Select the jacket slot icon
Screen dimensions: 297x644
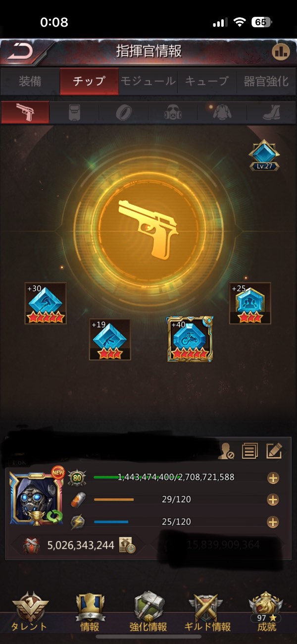[222, 112]
